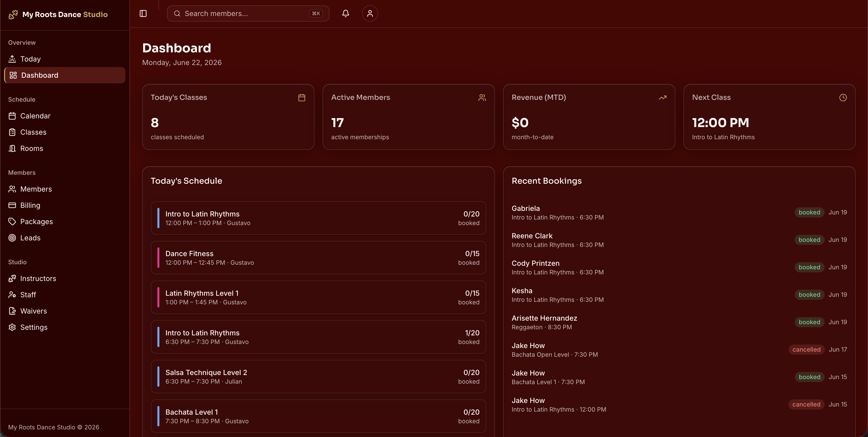868x437 pixels.
Task: Open Bachata Level 1 class row
Action: click(x=319, y=416)
